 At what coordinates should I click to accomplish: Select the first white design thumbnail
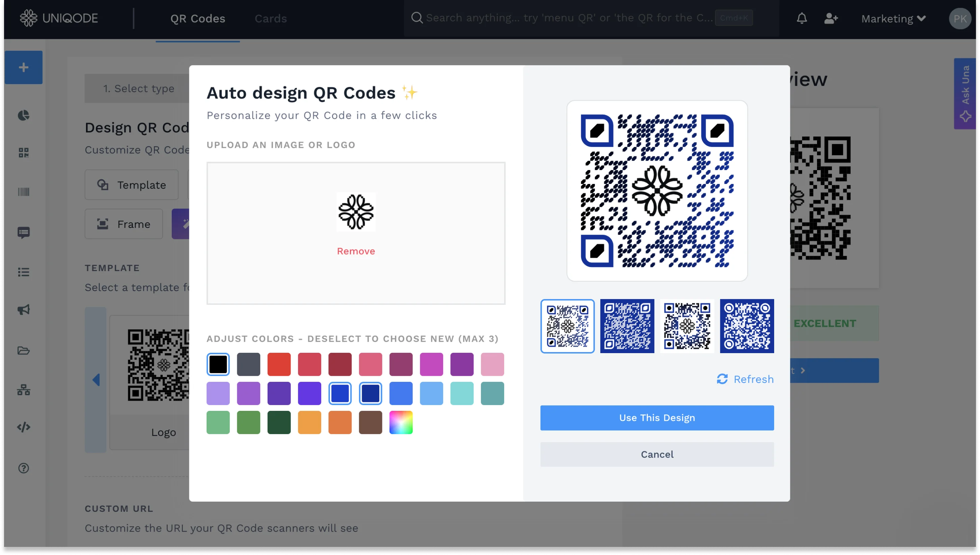click(x=567, y=326)
